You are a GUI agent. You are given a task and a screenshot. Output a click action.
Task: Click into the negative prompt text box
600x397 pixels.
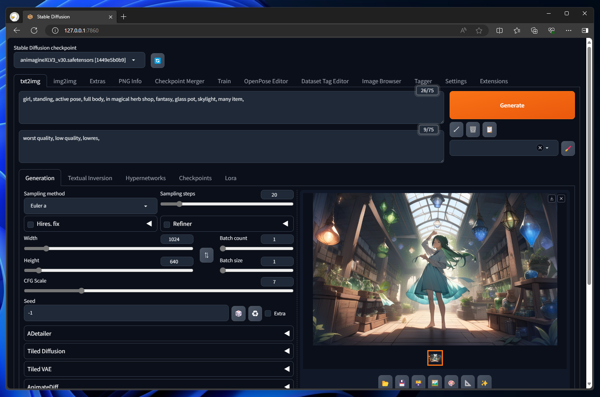pos(231,147)
